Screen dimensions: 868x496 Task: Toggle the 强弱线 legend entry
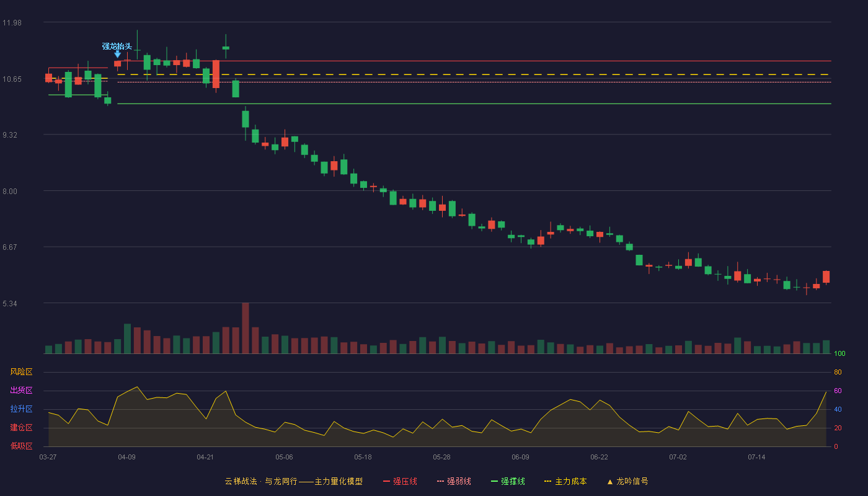click(454, 481)
